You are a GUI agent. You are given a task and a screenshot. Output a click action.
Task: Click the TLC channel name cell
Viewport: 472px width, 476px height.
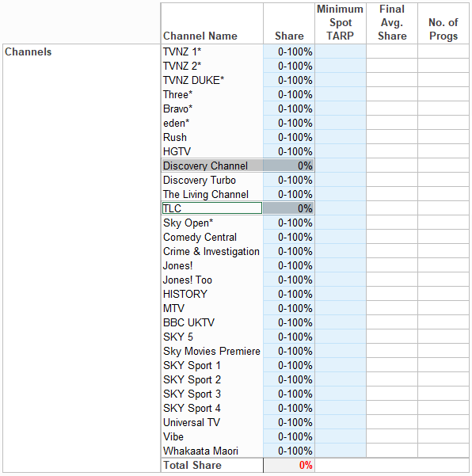tap(212, 208)
